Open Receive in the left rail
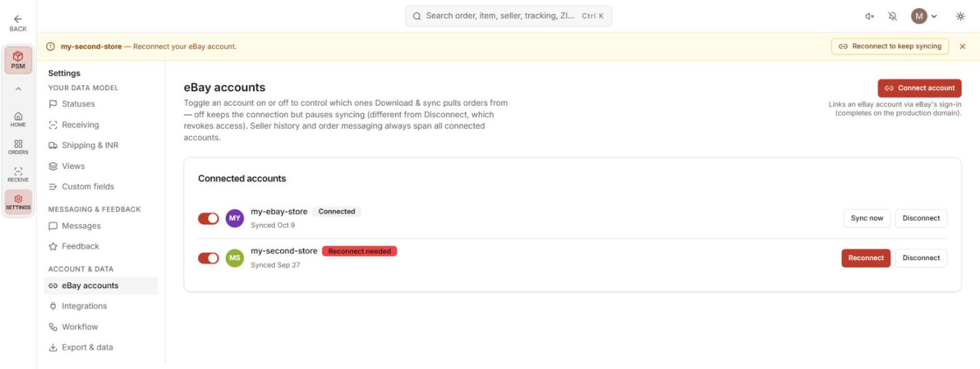This screenshot has height=369, width=980. pos(18,174)
